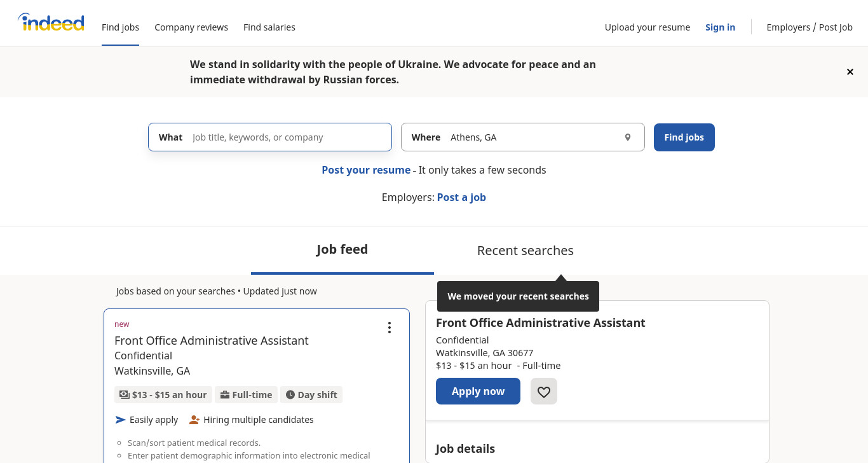
Task: Click the Day shift clock tag
Action: (x=311, y=395)
